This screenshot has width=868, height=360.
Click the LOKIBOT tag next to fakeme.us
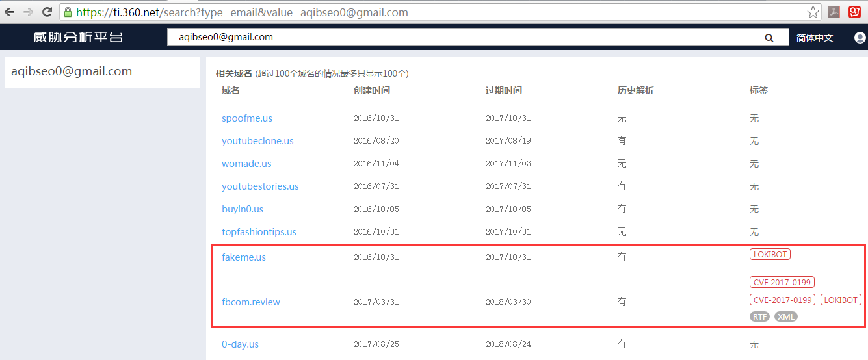click(x=770, y=255)
